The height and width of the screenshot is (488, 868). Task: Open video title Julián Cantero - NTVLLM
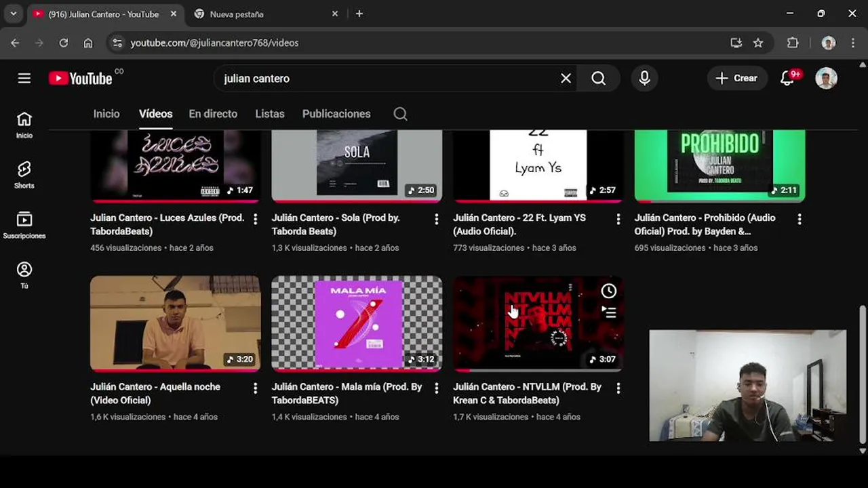coord(527,394)
